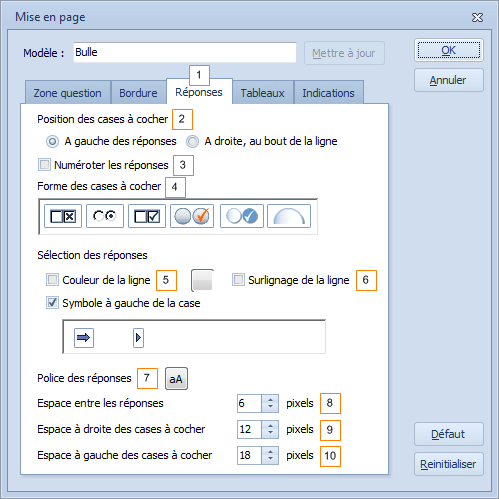Click the answers spacing field showing 6

click(249, 403)
